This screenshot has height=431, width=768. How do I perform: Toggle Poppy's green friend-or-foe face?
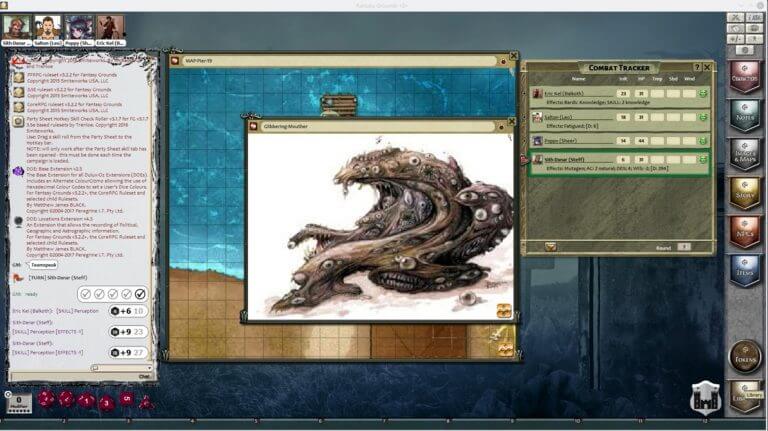[703, 141]
